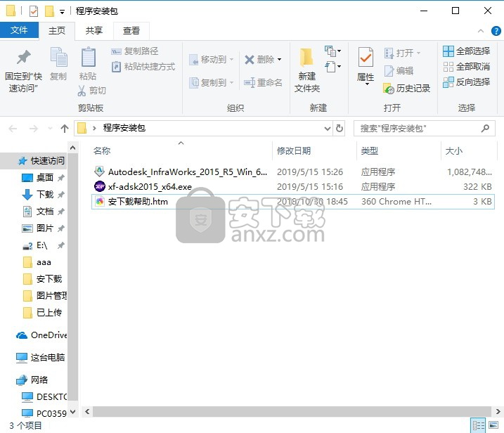Click Invert selection (反向选择)
Image resolution: width=504 pixels, height=433 pixels.
coord(466,82)
